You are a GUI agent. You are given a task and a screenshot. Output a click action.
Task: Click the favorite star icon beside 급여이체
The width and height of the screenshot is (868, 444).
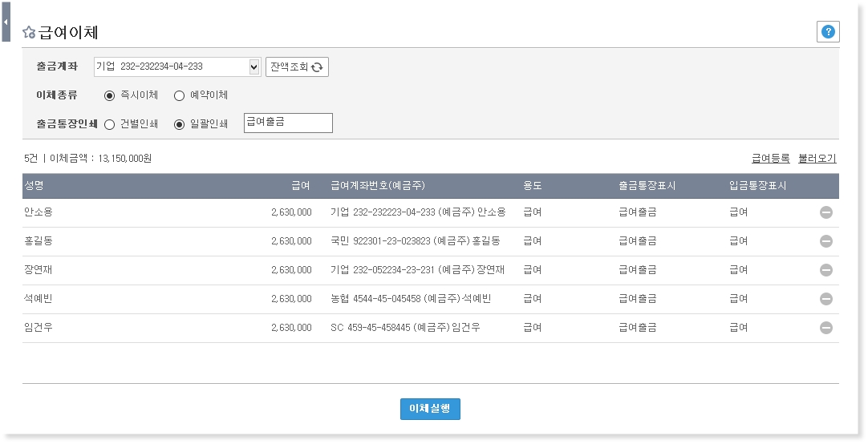click(x=29, y=33)
